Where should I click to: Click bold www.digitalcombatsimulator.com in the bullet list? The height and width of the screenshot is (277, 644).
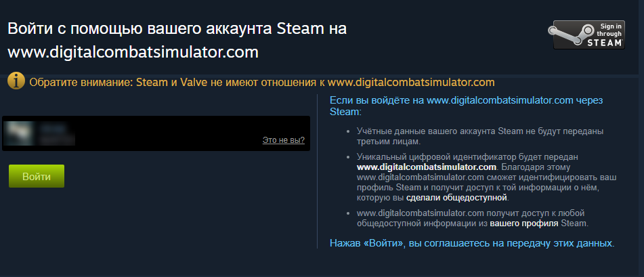(x=427, y=167)
